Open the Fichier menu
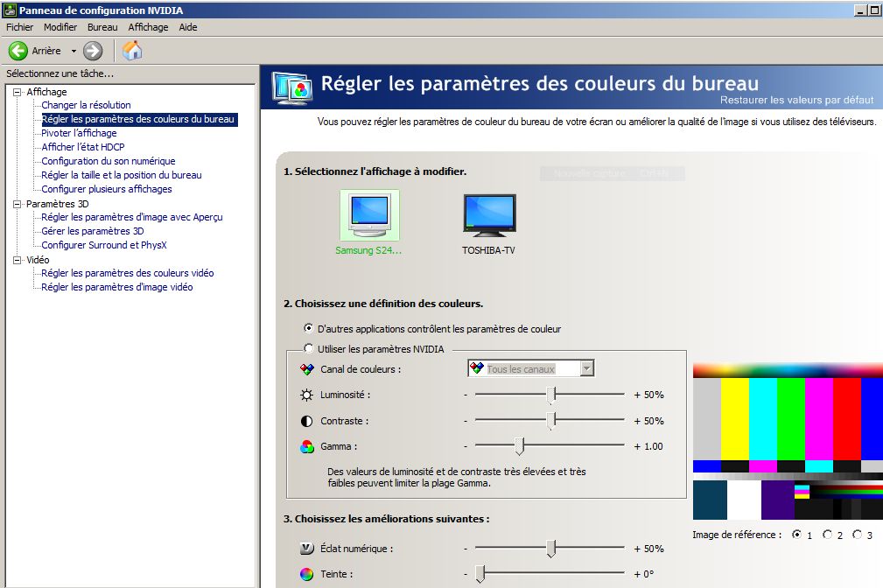This screenshot has width=883, height=588. [x=20, y=27]
